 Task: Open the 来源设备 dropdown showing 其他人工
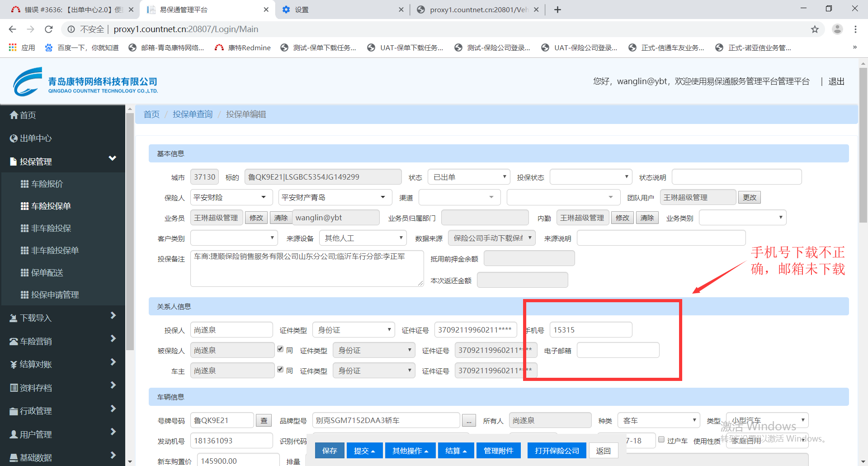click(x=363, y=238)
